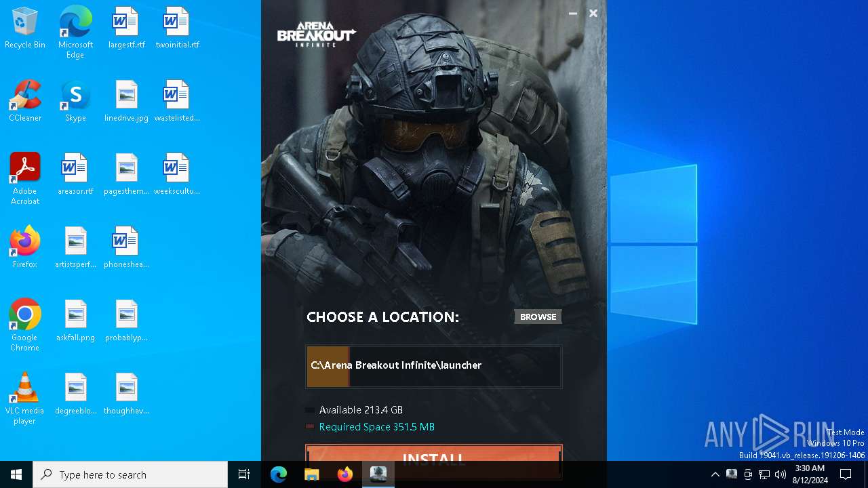This screenshot has width=868, height=488.
Task: Select the VLC media player shortcut
Action: tap(25, 399)
